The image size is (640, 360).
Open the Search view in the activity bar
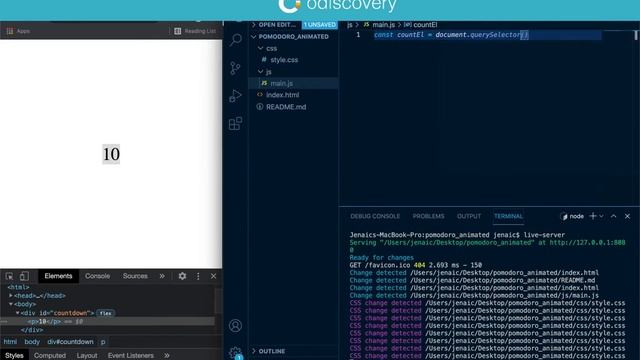pyautogui.click(x=236, y=40)
